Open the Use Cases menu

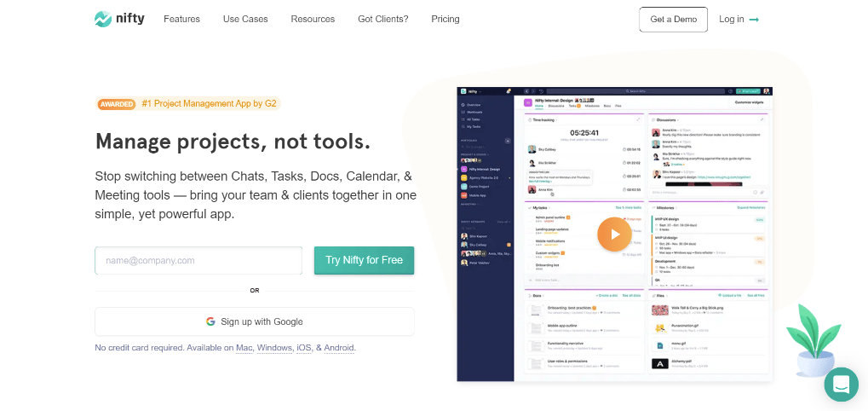pos(245,19)
